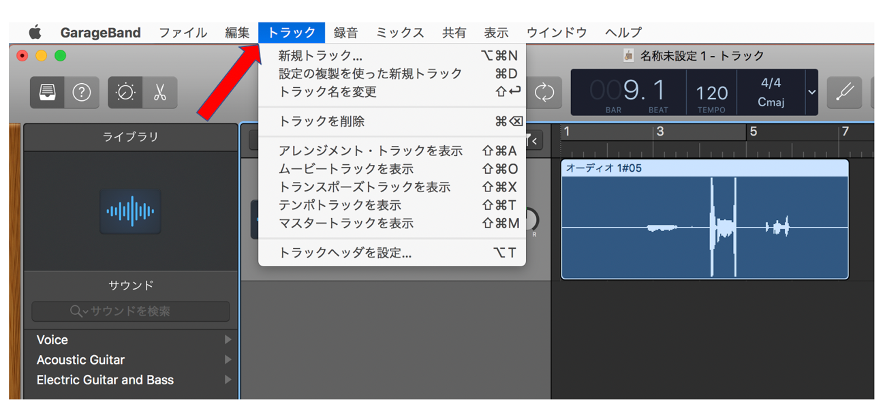Minimize window with the yellow button

tap(41, 55)
